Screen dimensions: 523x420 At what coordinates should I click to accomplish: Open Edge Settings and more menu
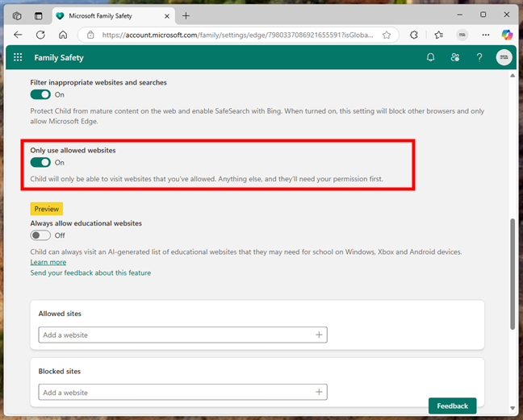[x=484, y=35]
